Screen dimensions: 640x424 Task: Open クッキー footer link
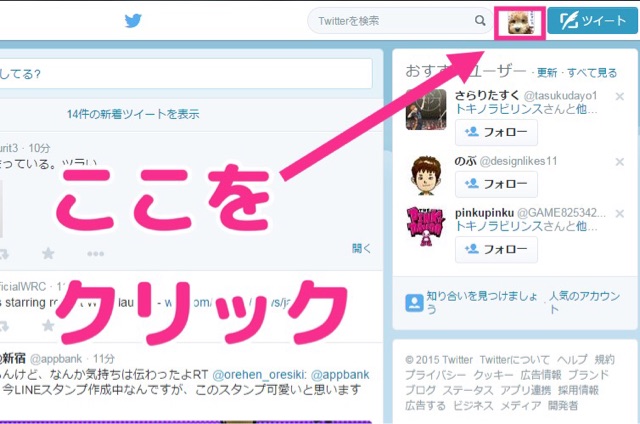[493, 375]
